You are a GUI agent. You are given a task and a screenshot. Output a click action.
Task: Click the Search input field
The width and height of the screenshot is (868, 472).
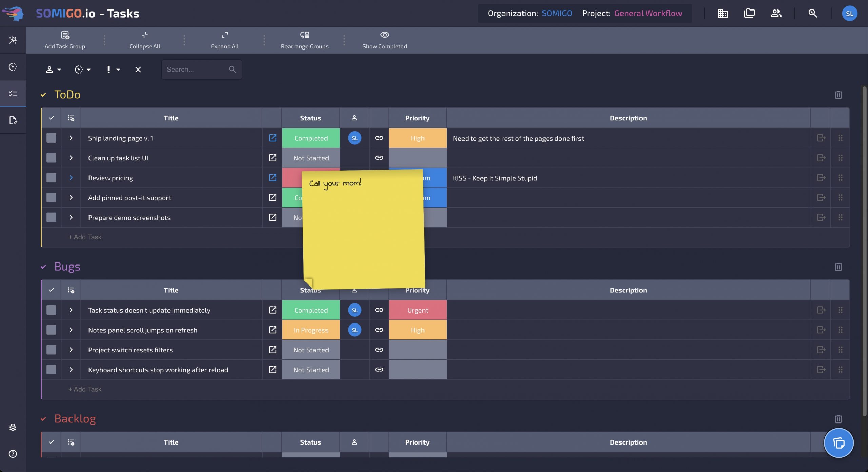[196, 70]
